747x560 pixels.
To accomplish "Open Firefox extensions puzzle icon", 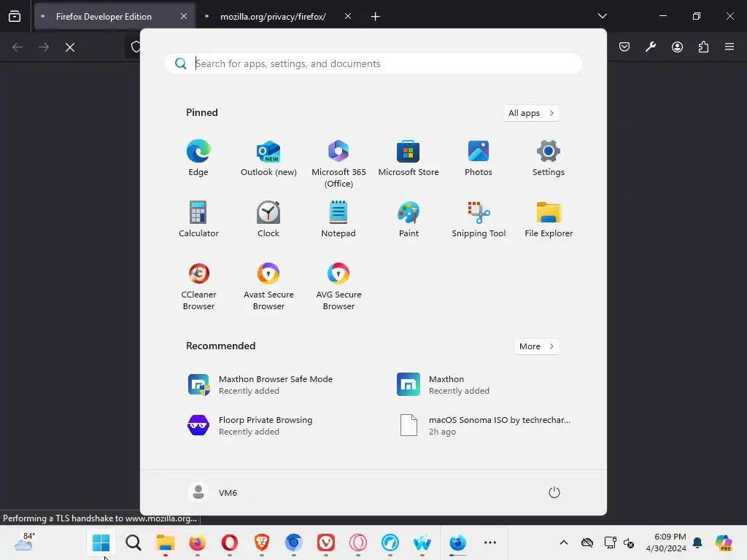I will 703,47.
